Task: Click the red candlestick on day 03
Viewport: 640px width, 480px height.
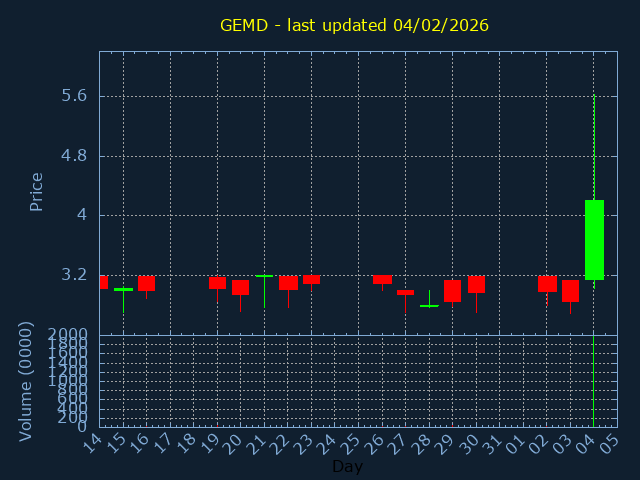Action: click(x=570, y=290)
